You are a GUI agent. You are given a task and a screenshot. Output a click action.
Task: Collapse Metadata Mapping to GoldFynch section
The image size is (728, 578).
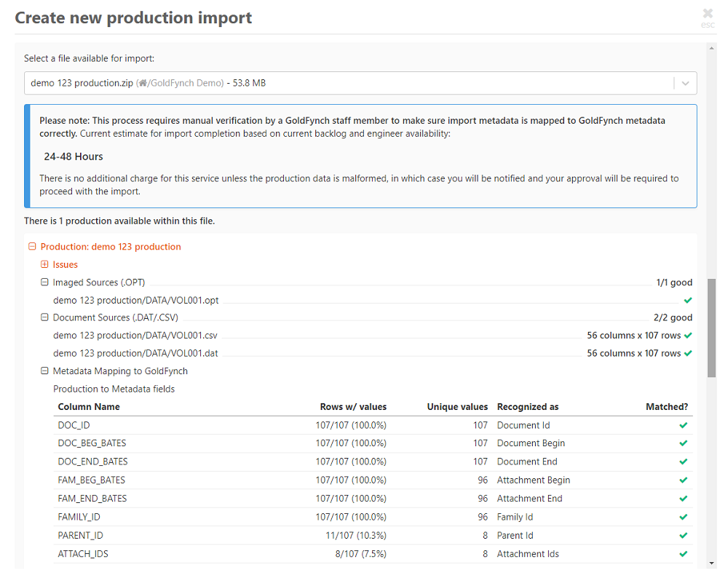[x=44, y=371]
